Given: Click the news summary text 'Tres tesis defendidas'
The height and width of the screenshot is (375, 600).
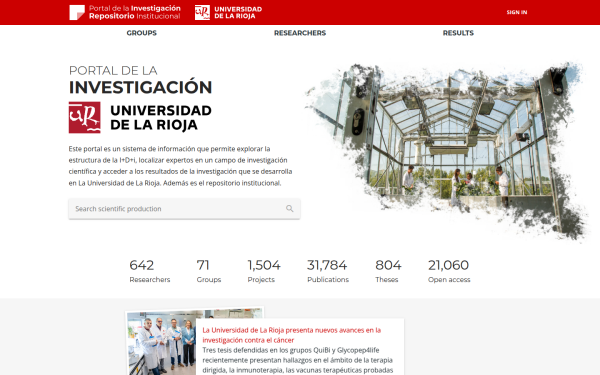Looking at the screenshot, I should pyautogui.click(x=298, y=360).
